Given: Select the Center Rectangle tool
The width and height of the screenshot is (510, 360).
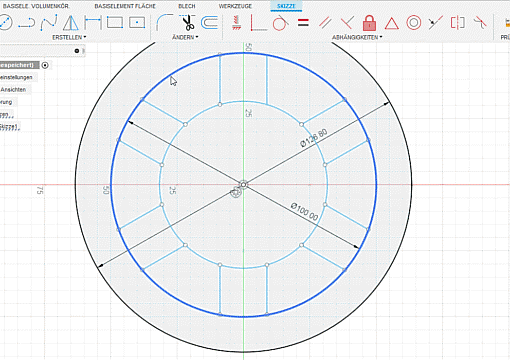Looking at the screenshot, I should [137, 23].
